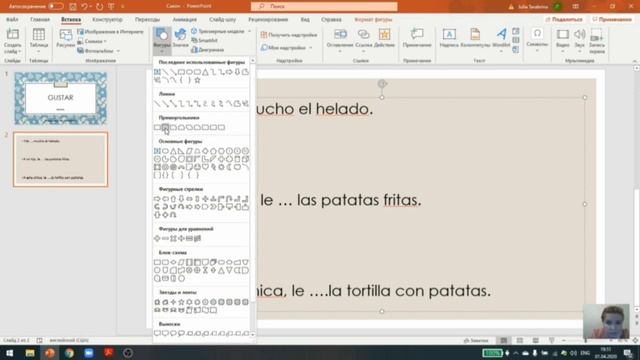Switch to the Конструктор (Design) tab
Viewport: 640px width, 360px height.
(107, 20)
